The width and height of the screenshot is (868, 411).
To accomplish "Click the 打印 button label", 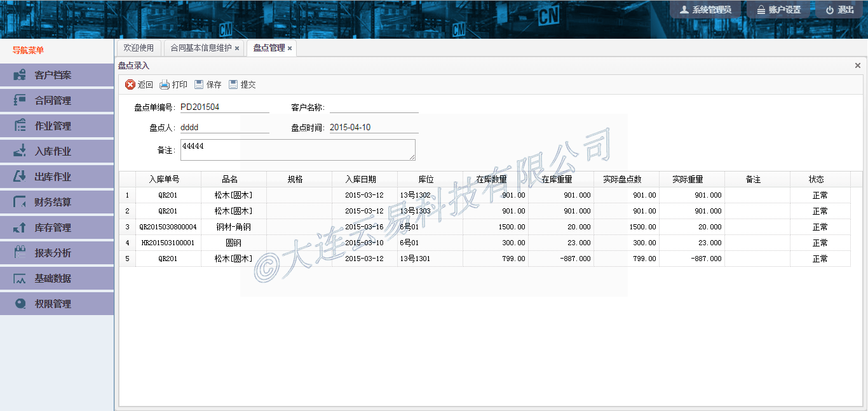I will coord(180,84).
